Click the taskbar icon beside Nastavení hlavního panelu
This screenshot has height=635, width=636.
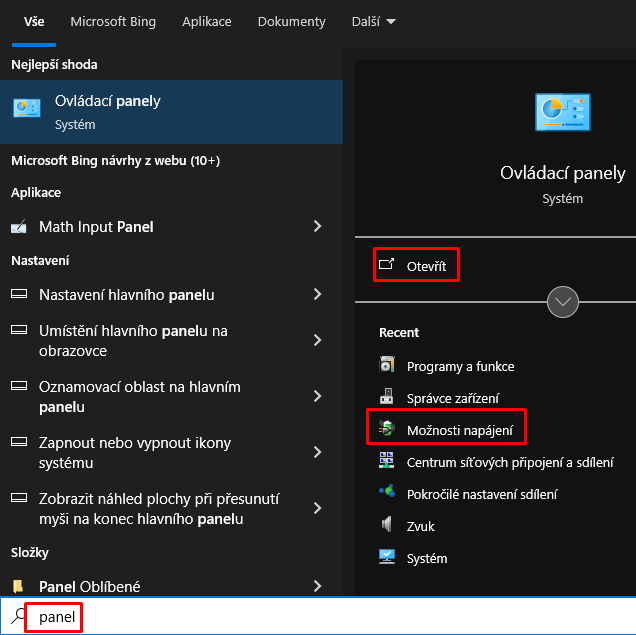(x=19, y=294)
